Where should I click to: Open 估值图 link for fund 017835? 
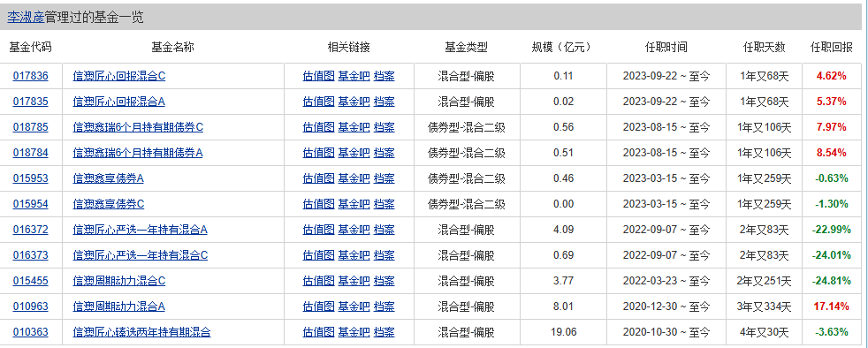point(318,102)
